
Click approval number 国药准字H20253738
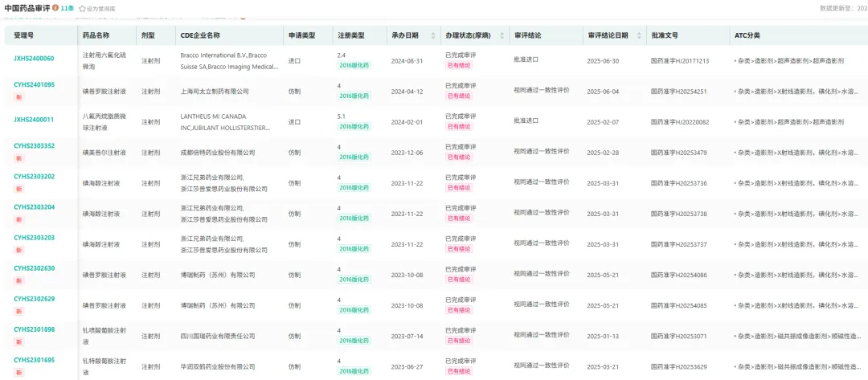click(678, 214)
